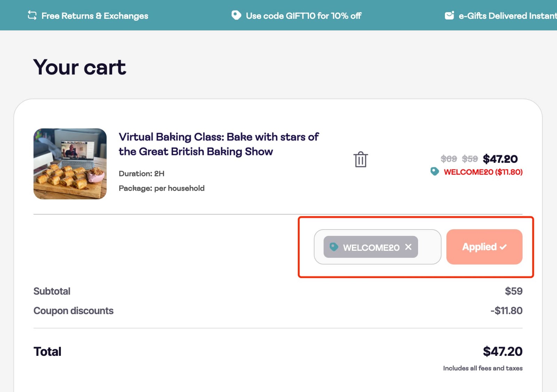Click the Free Returns & Exchanges link
This screenshot has height=392, width=557.
(94, 16)
